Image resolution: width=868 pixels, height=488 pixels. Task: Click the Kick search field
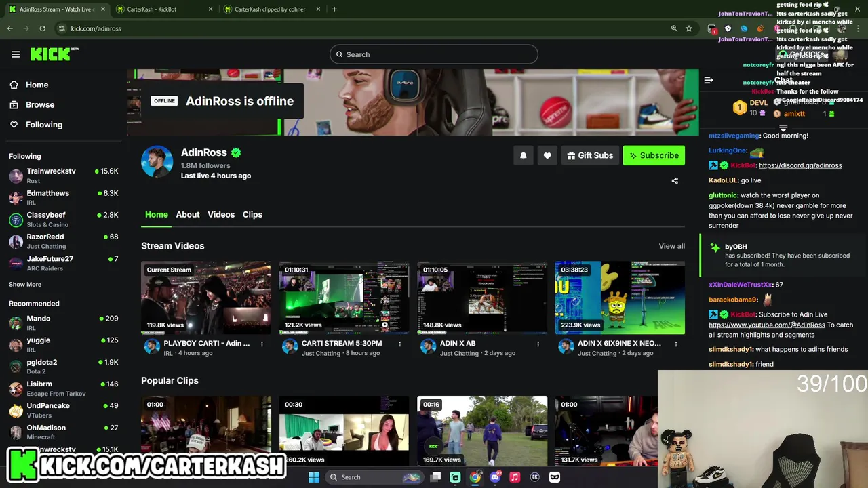[434, 54]
